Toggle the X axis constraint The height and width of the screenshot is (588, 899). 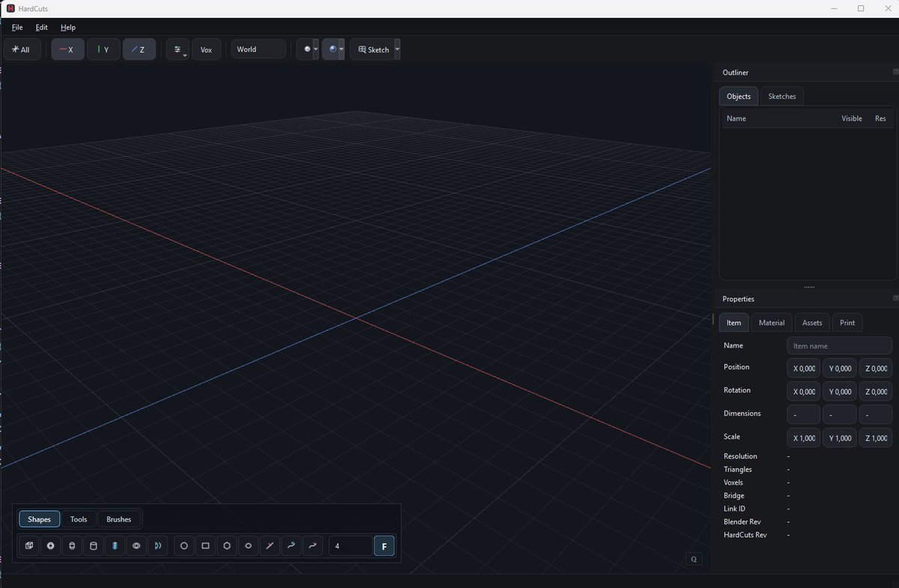[x=67, y=49]
